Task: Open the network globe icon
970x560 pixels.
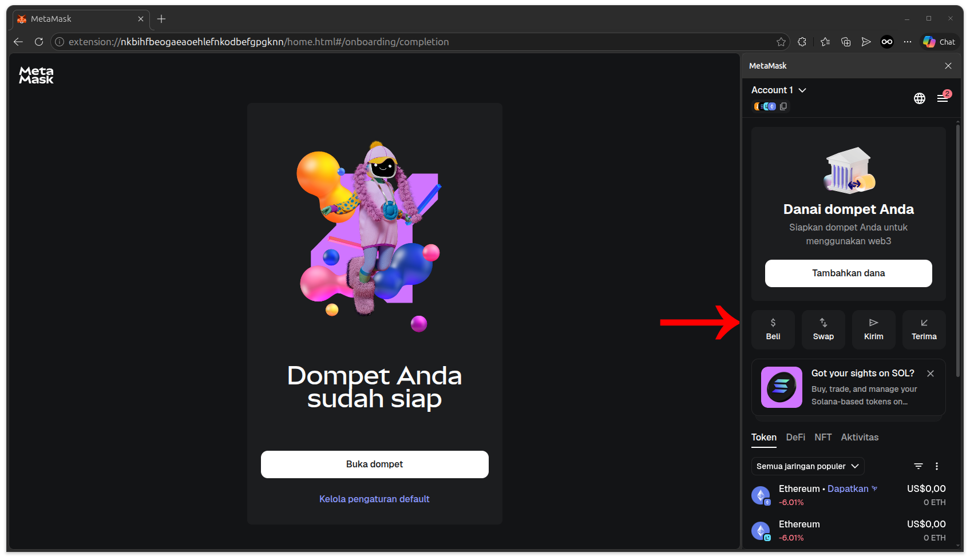Action: click(919, 98)
